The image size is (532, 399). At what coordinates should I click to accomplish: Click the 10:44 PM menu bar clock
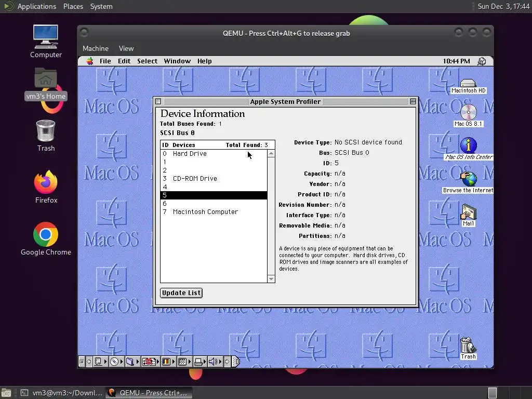coord(456,61)
